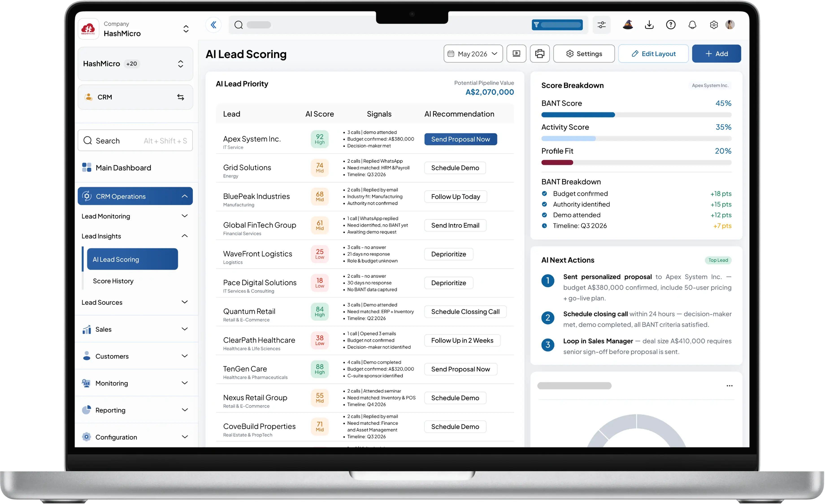The height and width of the screenshot is (504, 825).
Task: Click the sidebar Search field
Action: [136, 141]
